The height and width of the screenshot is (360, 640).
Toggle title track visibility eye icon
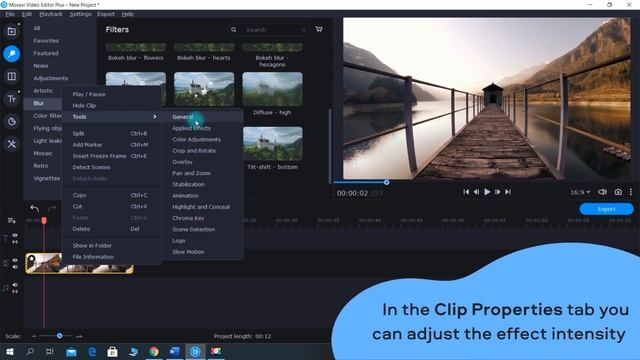[x=15, y=236]
